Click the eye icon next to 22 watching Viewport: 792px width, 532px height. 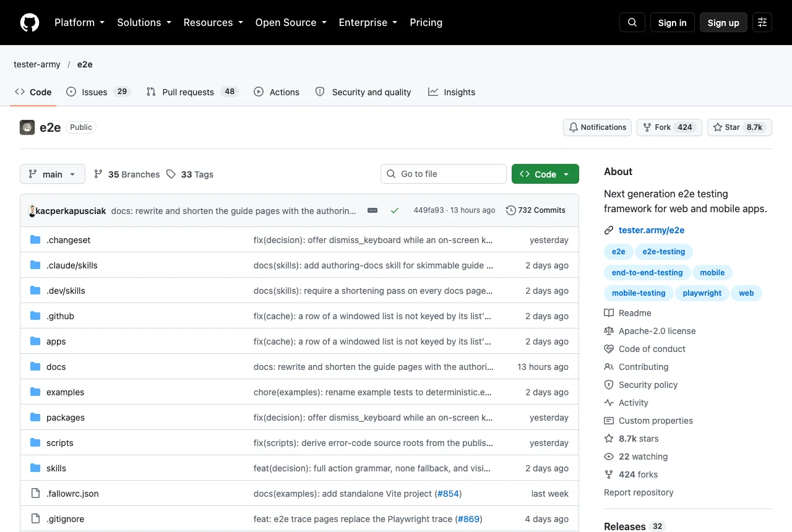(x=609, y=457)
